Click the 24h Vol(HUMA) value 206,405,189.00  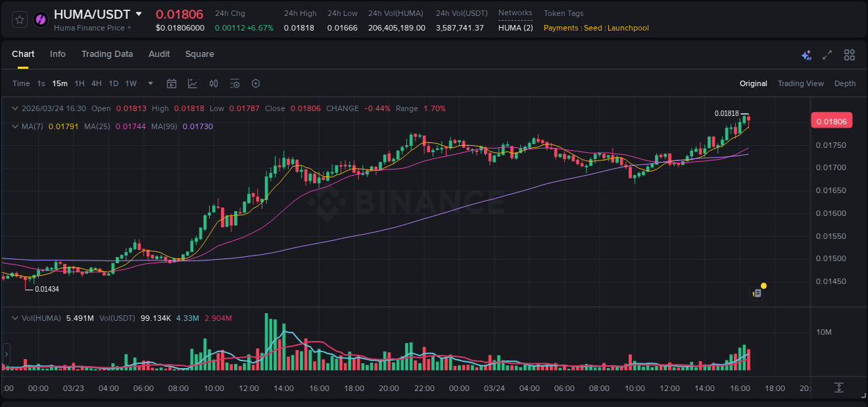pyautogui.click(x=397, y=28)
